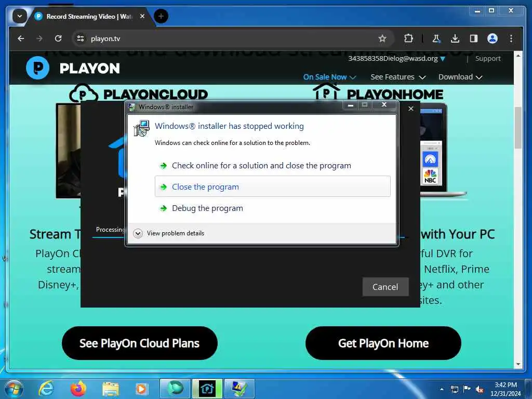
Task: Click the NBC app tile on laptop image
Action: point(430,177)
